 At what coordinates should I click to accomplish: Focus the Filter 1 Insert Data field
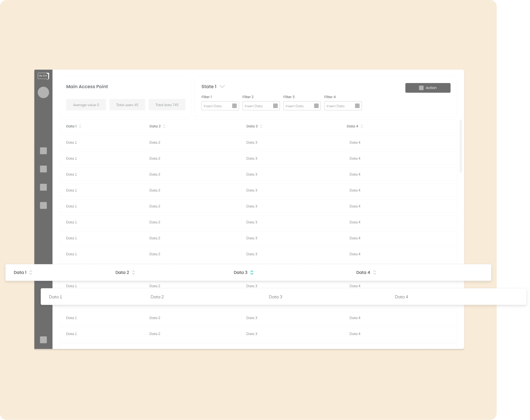[x=220, y=106]
